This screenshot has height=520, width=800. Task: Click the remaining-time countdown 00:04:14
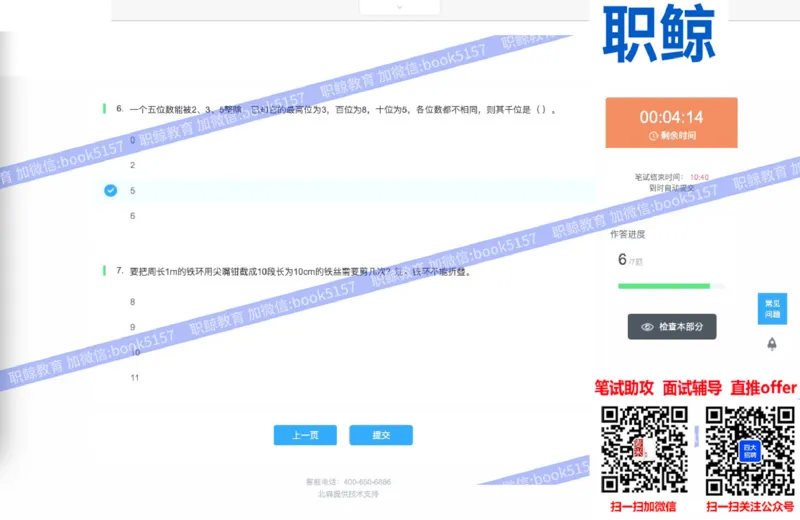click(671, 117)
